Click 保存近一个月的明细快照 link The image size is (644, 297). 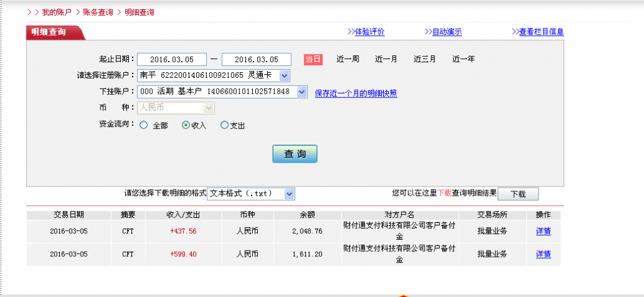point(356,93)
